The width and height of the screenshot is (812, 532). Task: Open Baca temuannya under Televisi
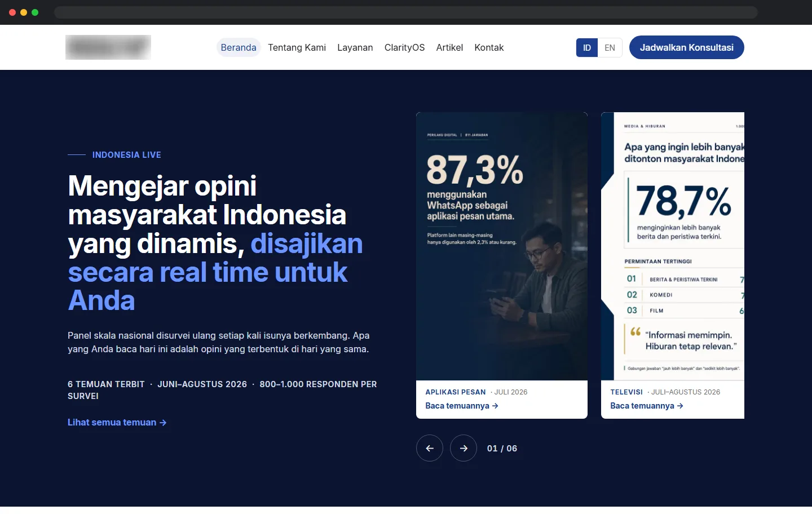click(647, 406)
